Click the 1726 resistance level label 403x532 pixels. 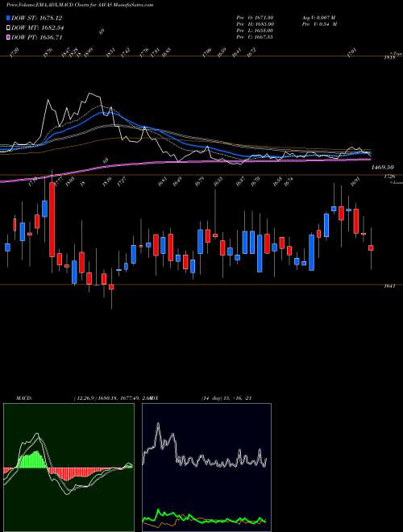pos(388,177)
